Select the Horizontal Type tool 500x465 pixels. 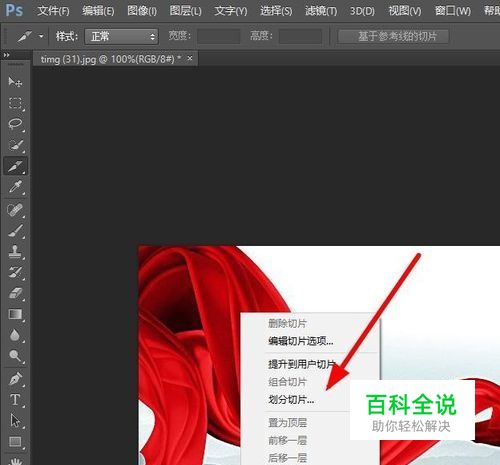tap(15, 400)
